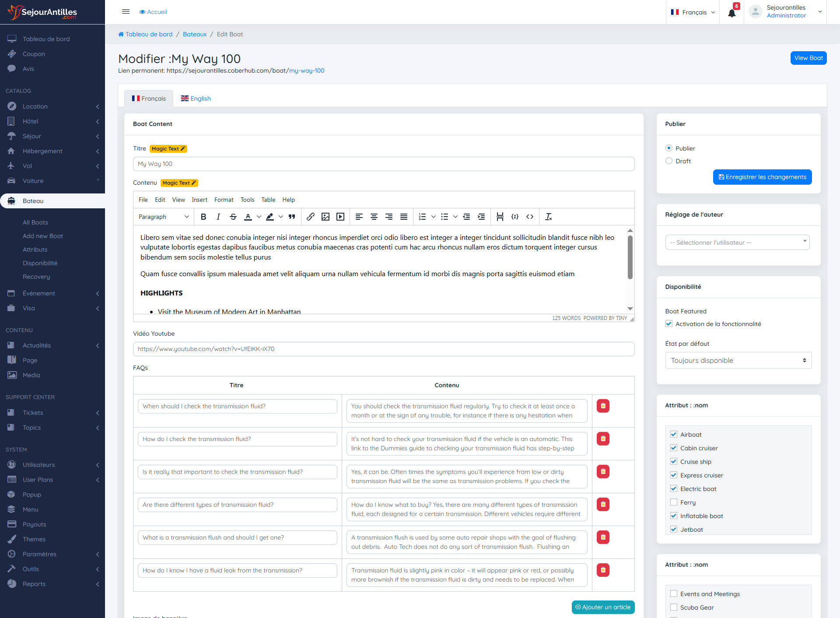Open the Paragraph format dropdown

point(164,217)
